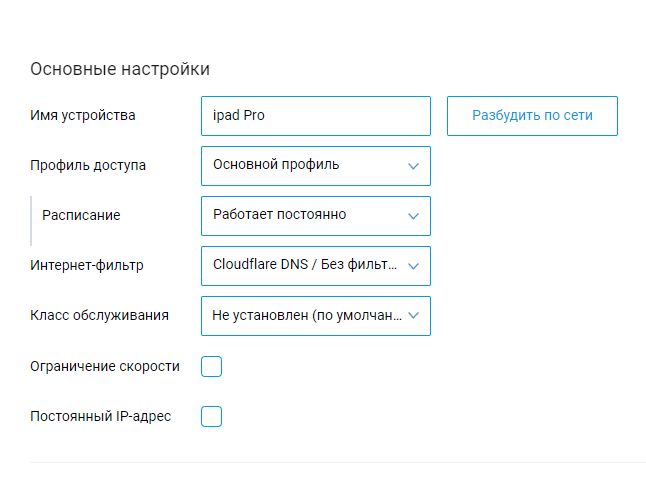The image size is (646, 480).
Task: Click the Постоянный IP-адрес label text
Action: coord(101,416)
